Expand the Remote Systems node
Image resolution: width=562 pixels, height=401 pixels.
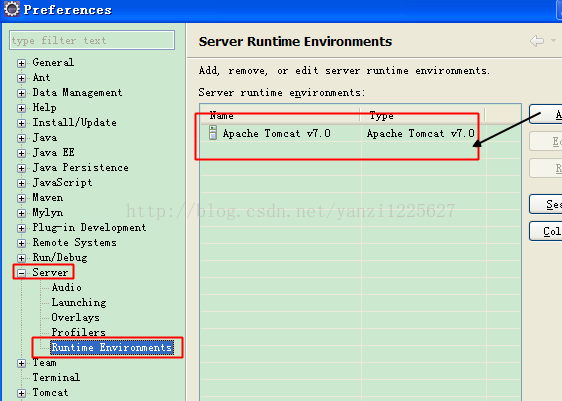click(x=22, y=243)
